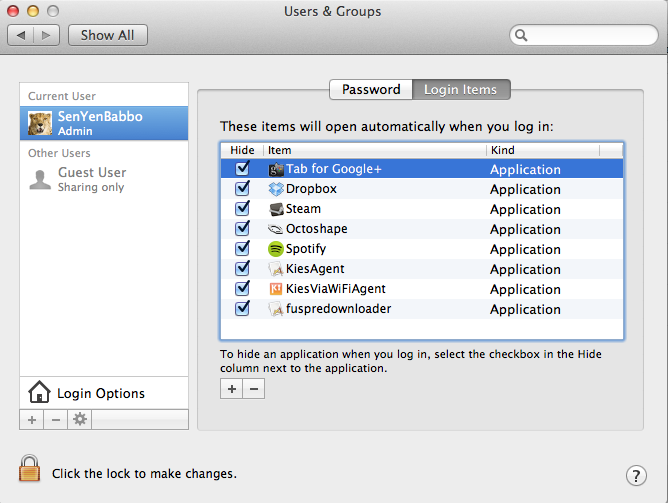Click the Tab for Google+ app icon

point(276,170)
